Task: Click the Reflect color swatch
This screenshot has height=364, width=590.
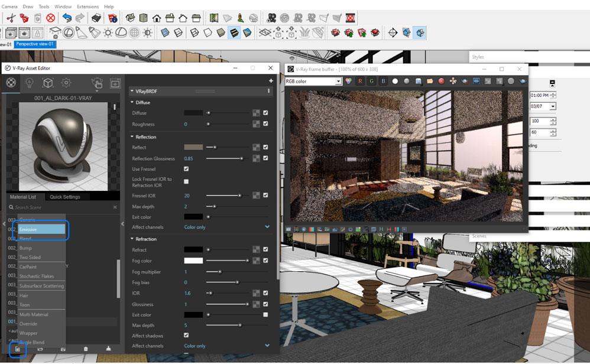Action: point(193,147)
